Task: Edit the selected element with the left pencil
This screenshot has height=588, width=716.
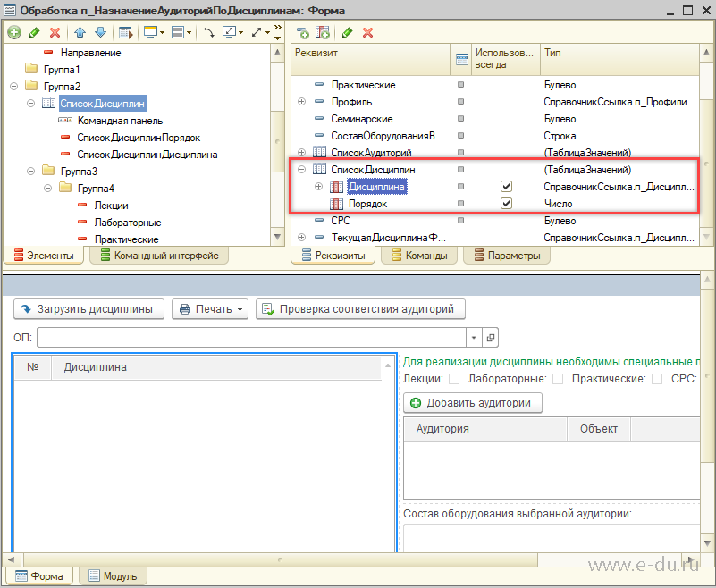Action: point(34,32)
